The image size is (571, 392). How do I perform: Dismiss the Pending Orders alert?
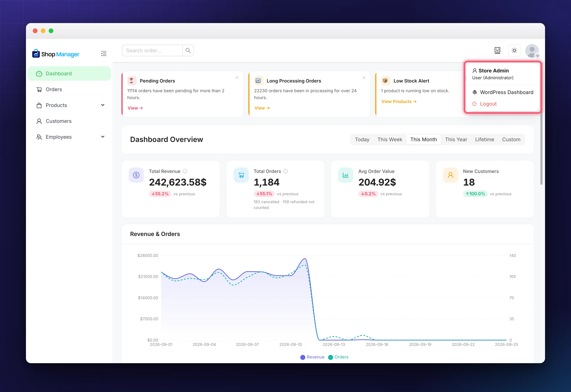(237, 78)
